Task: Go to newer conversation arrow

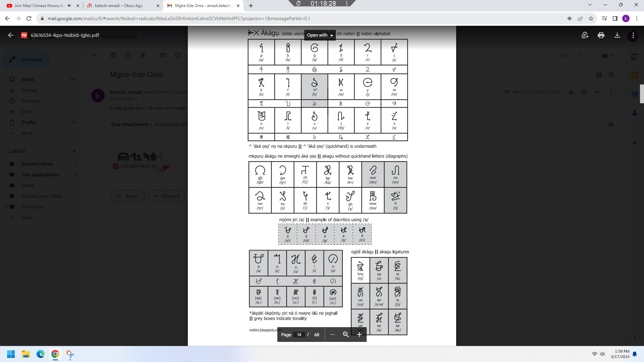Action: (579, 55)
